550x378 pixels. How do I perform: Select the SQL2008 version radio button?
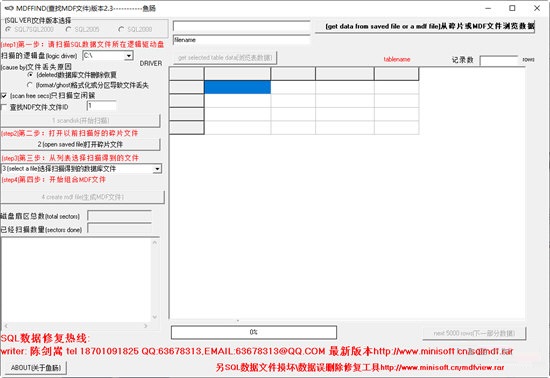tap(121, 29)
